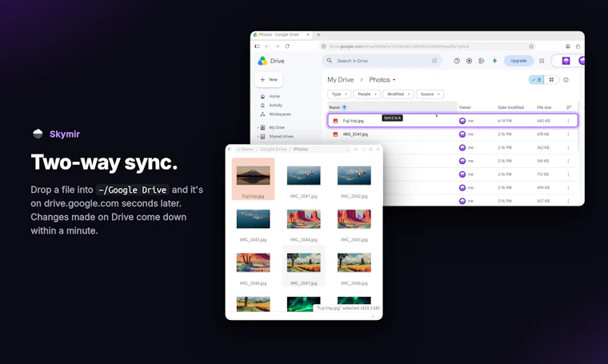Click the Owner column header
608x364 pixels.
(x=465, y=107)
